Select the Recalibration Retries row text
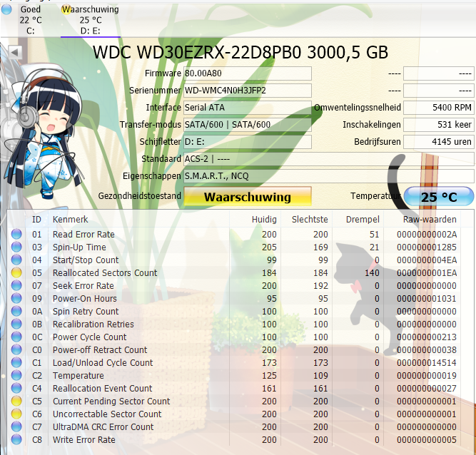 (x=93, y=324)
